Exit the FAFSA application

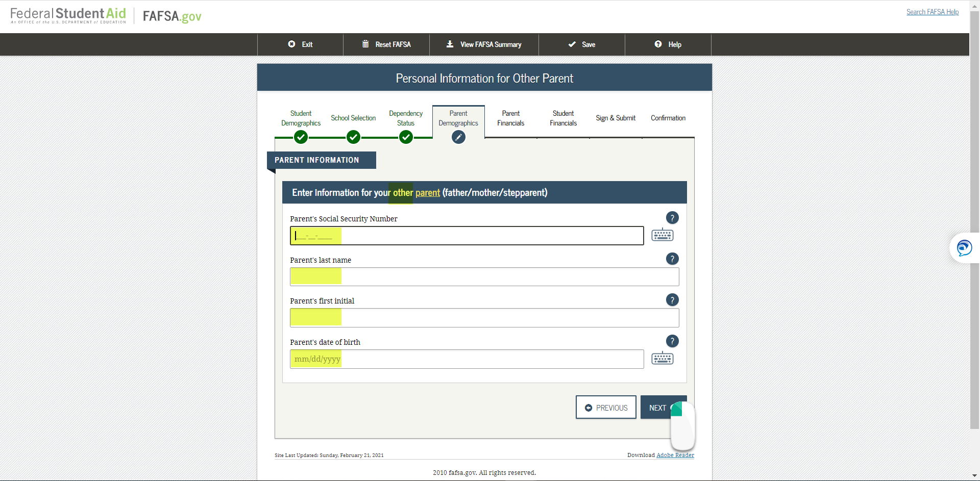(300, 44)
